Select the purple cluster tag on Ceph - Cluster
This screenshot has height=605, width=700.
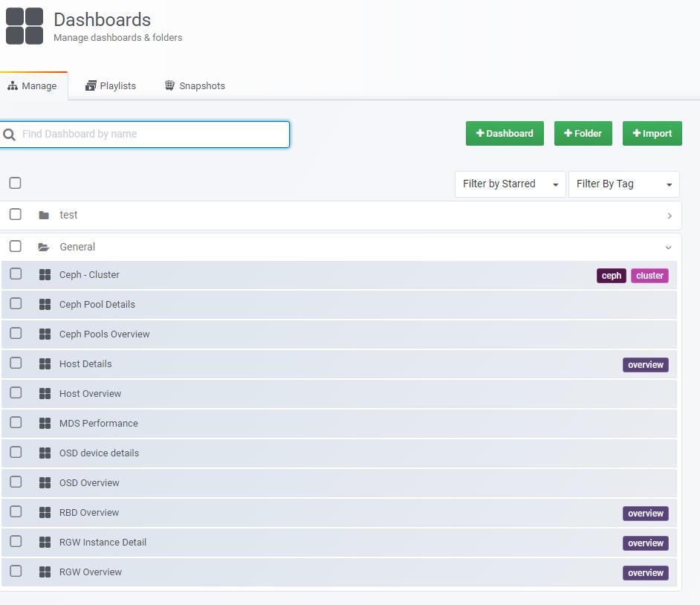[649, 275]
